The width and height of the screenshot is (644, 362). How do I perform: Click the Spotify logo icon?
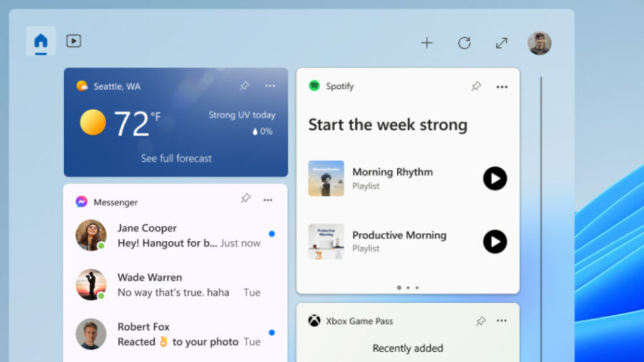pos(314,86)
